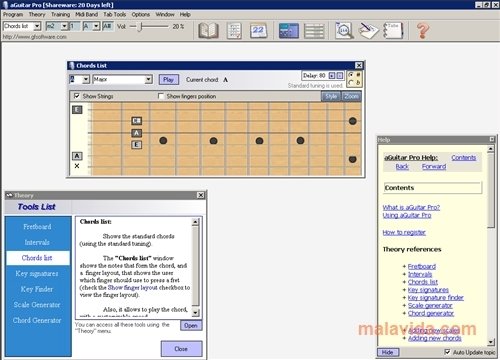Close the Help panel with its corner button
Image resolution: width=500 pixels, height=360 pixels.
(x=492, y=139)
